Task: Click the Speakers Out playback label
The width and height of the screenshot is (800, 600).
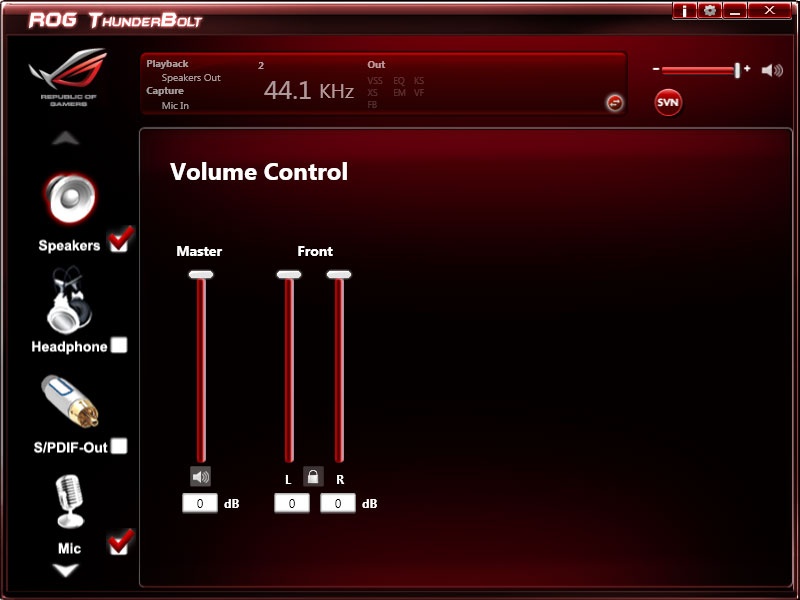Action: (x=191, y=78)
